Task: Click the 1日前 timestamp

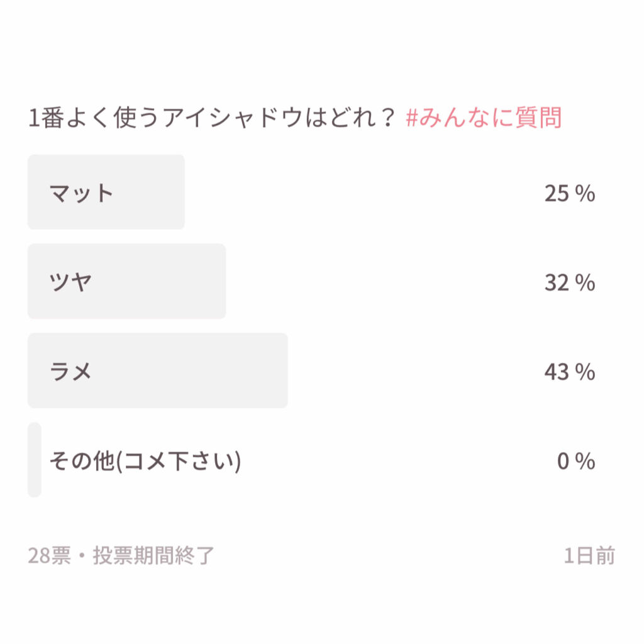Action: (589, 556)
